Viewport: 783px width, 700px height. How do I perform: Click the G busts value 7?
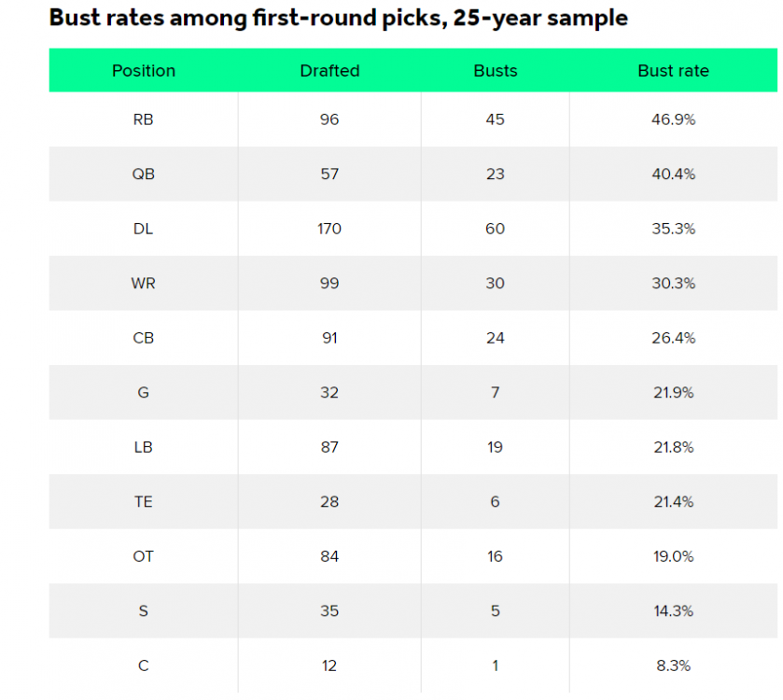pyautogui.click(x=495, y=392)
